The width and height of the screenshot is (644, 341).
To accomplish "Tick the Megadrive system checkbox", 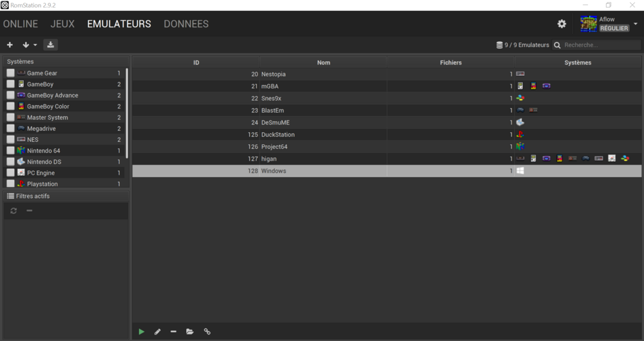I will [10, 129].
